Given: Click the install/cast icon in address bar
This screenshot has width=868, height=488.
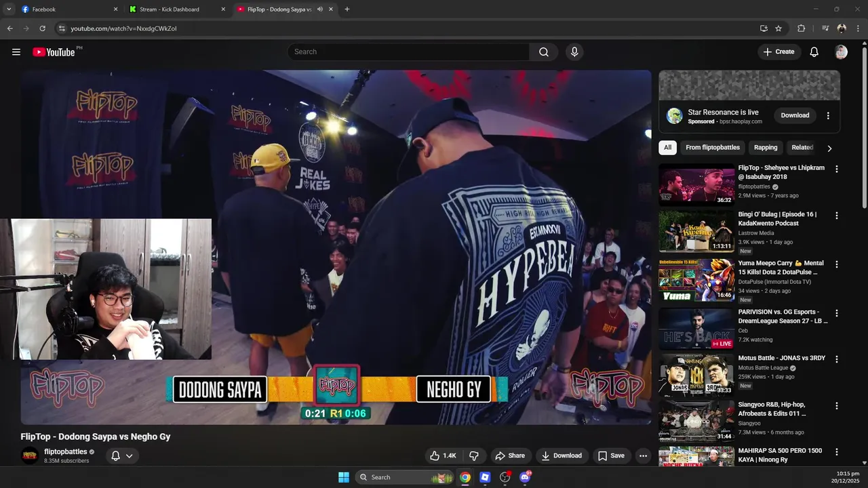Looking at the screenshot, I should pos(764,28).
